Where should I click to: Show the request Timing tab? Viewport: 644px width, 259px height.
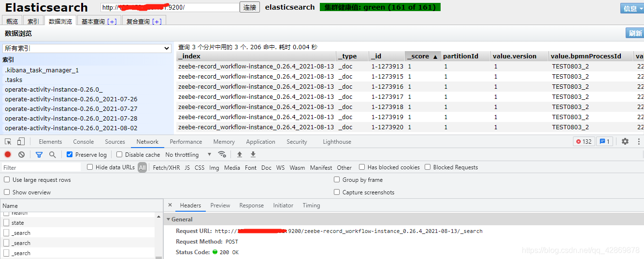(311, 205)
